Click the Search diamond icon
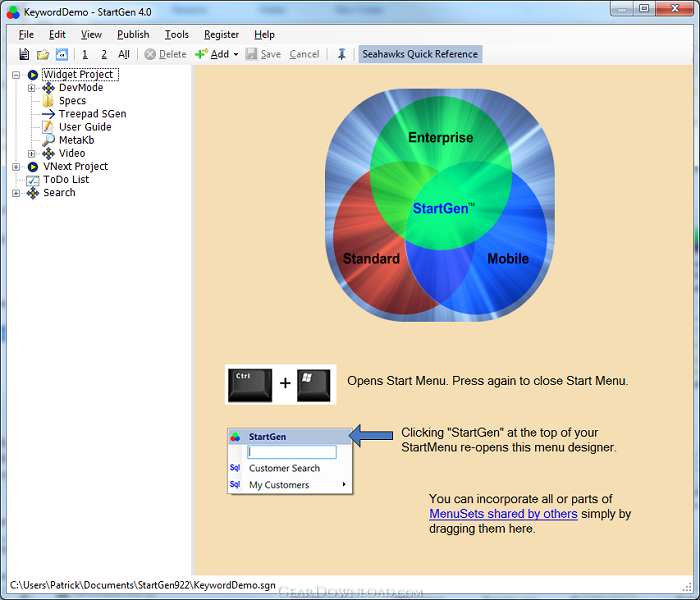This screenshot has width=700, height=600. [33, 193]
